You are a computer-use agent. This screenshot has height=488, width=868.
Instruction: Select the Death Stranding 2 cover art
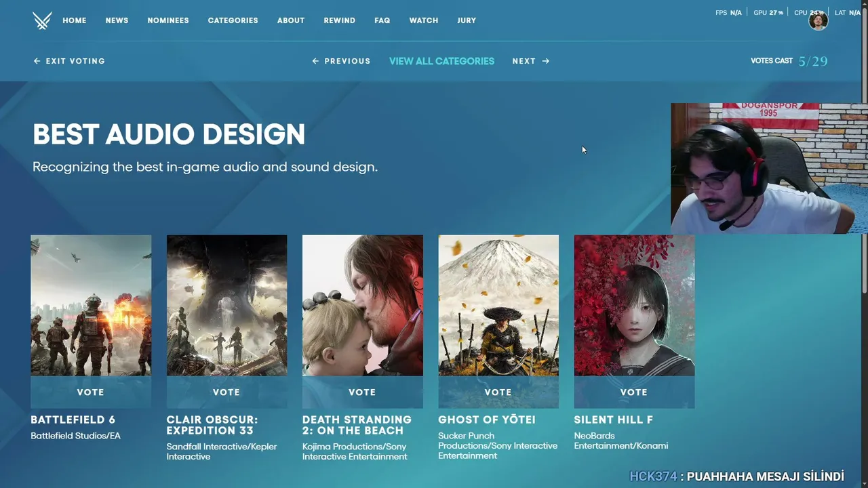coord(362,306)
